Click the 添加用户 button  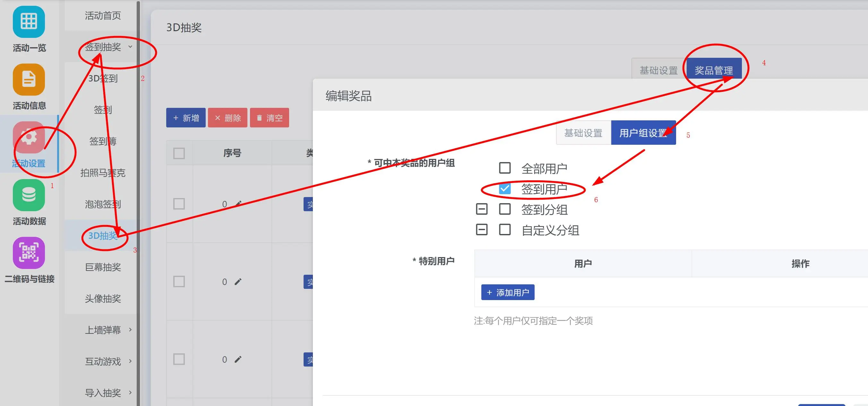pyautogui.click(x=507, y=292)
